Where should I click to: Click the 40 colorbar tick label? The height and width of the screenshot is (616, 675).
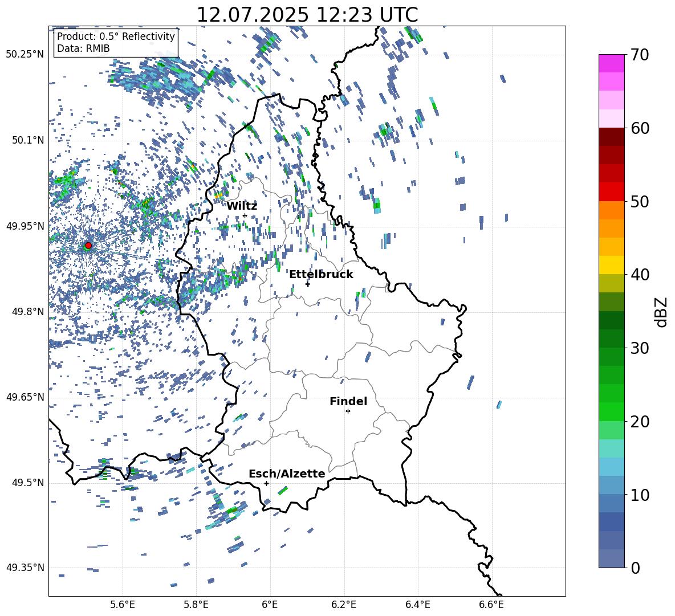[640, 275]
